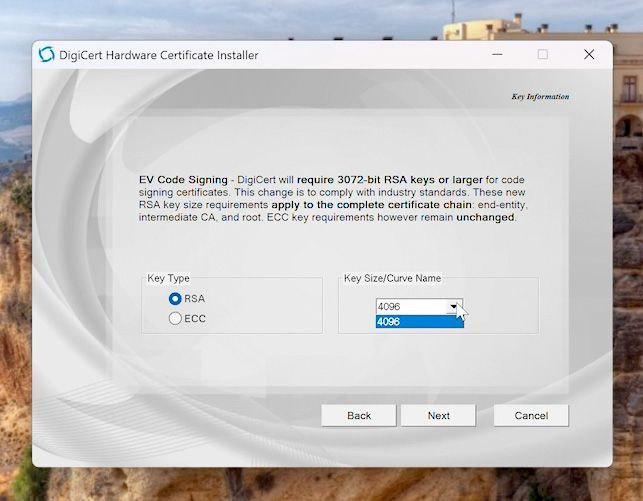643x501 pixels.
Task: Go back with the Back button
Action: click(359, 415)
